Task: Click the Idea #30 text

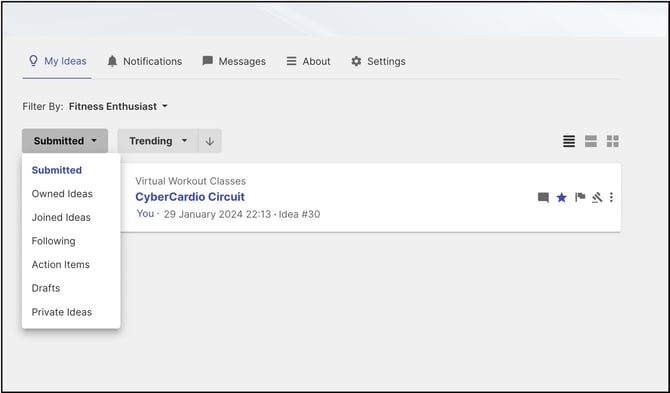Action: pos(299,214)
